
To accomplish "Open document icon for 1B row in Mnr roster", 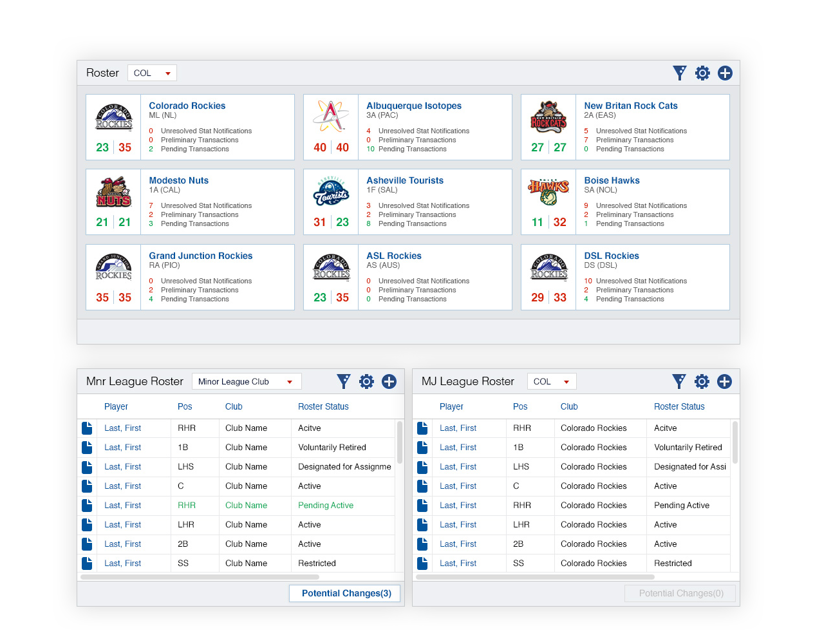I will (x=87, y=447).
